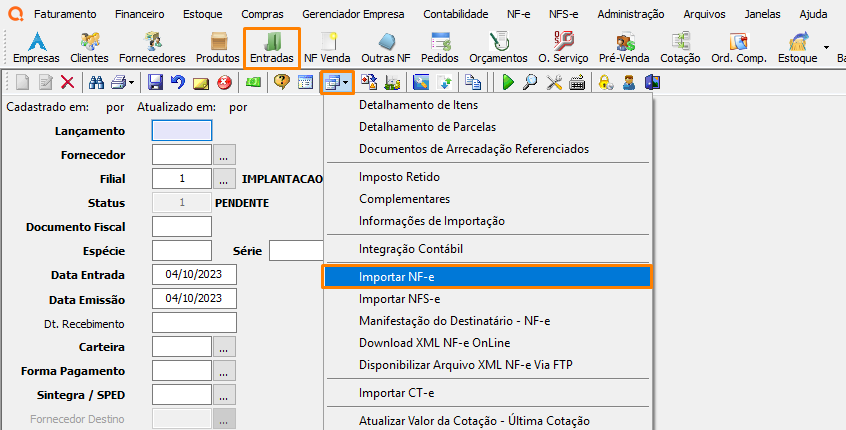
Task: Click the yellow padlock icon
Action: [x=606, y=83]
